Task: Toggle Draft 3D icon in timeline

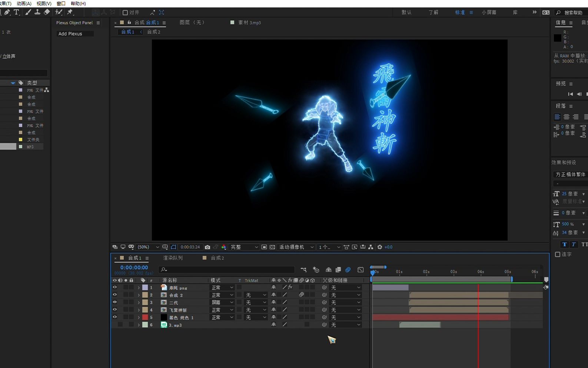Action: tap(316, 270)
